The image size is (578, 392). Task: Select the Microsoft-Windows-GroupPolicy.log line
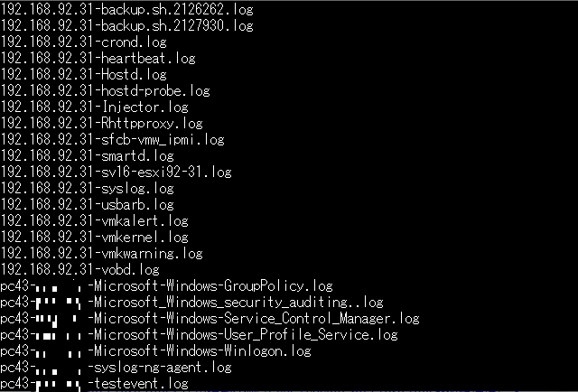(166, 285)
